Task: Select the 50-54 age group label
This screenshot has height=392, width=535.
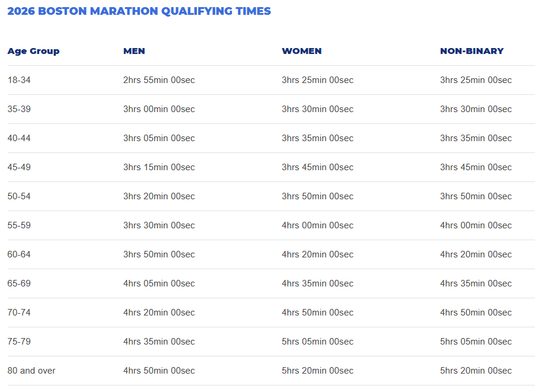Action: (19, 196)
